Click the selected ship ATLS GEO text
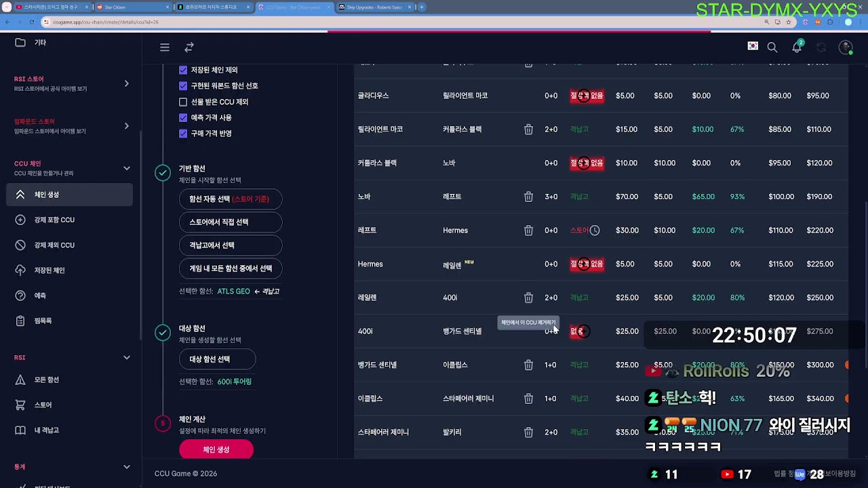 (233, 291)
